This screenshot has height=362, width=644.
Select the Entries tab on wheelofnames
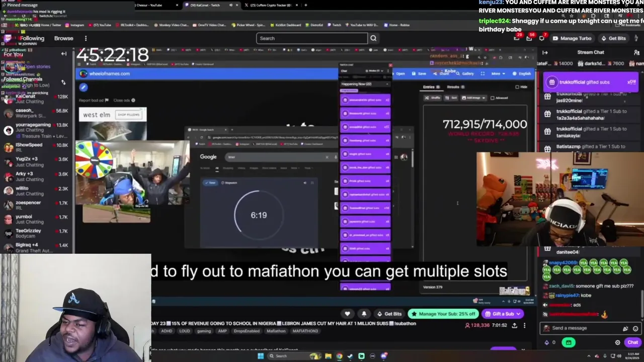(431, 87)
